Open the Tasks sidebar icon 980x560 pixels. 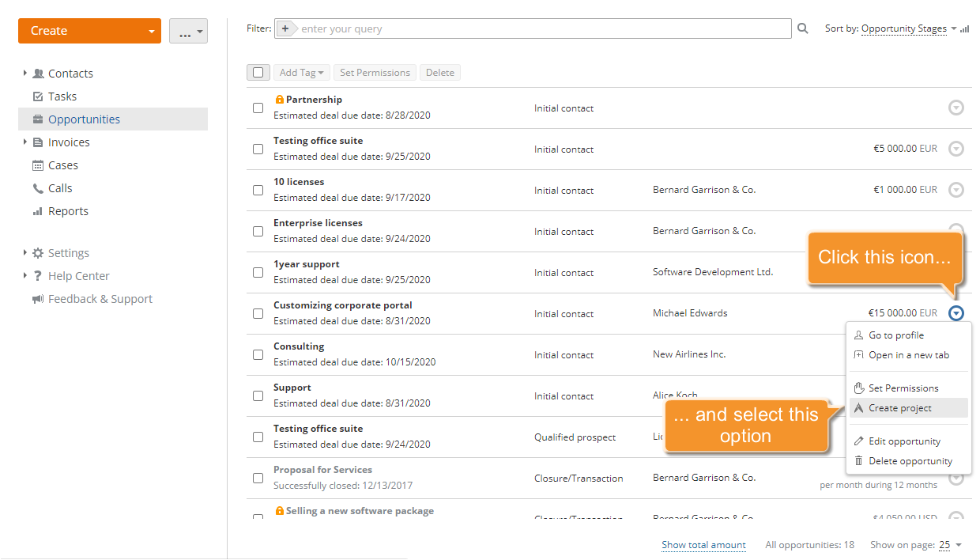(38, 96)
